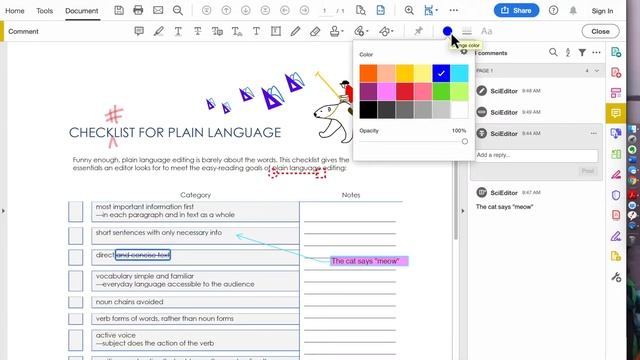The height and width of the screenshot is (360, 640).
Task: Pick the cyan color swatch
Action: [x=460, y=73]
